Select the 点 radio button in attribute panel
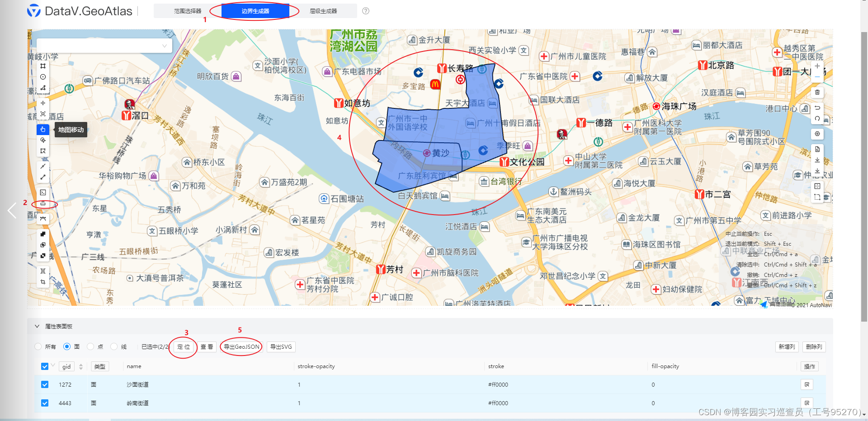This screenshot has width=868, height=421. click(x=90, y=346)
